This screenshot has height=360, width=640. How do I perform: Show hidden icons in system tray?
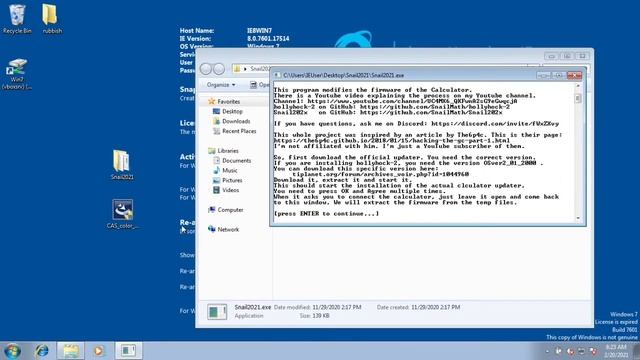pyautogui.click(x=547, y=351)
